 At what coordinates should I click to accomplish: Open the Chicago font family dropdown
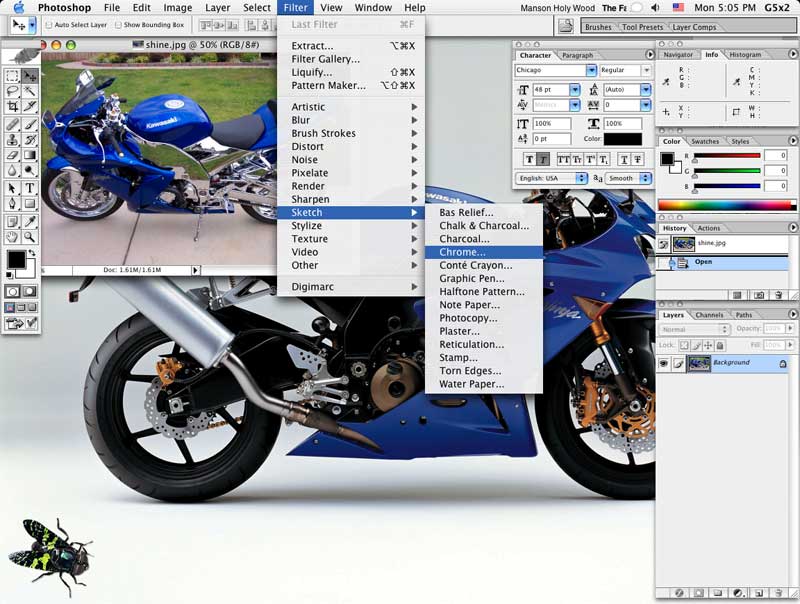pos(591,70)
